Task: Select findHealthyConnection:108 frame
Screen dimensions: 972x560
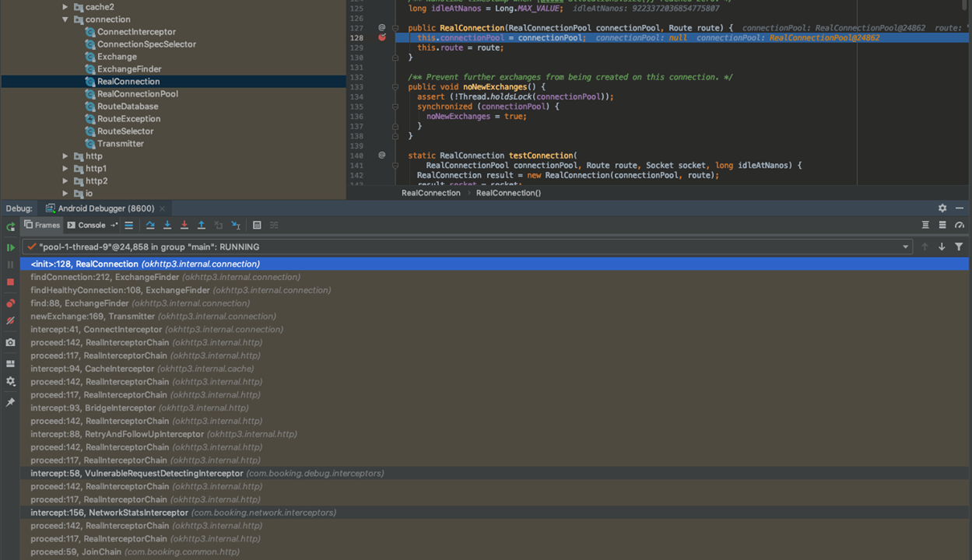Action: click(x=494, y=290)
